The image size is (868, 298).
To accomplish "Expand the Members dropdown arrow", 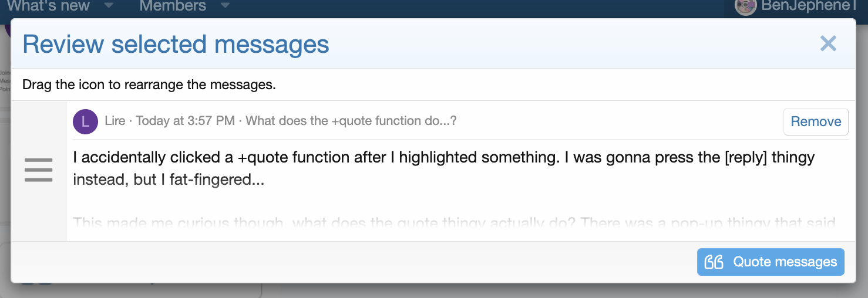I will pyautogui.click(x=225, y=6).
